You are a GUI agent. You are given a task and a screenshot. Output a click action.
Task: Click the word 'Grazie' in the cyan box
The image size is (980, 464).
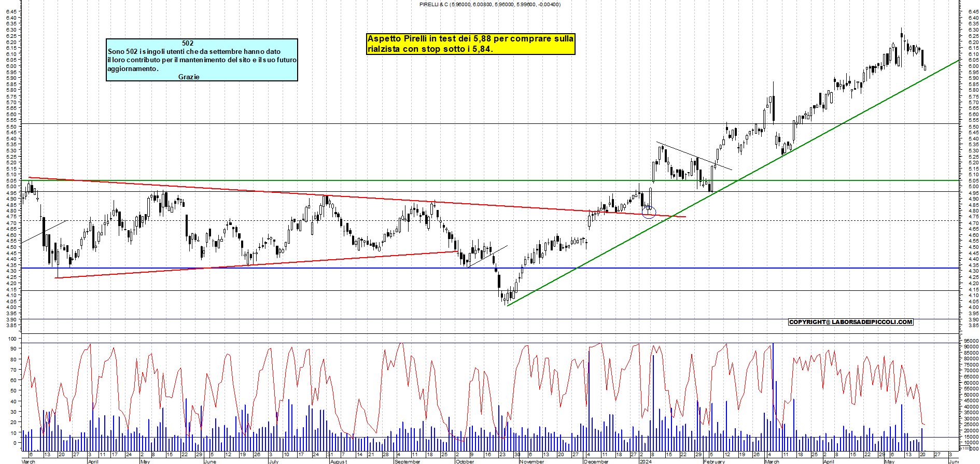[x=189, y=77]
